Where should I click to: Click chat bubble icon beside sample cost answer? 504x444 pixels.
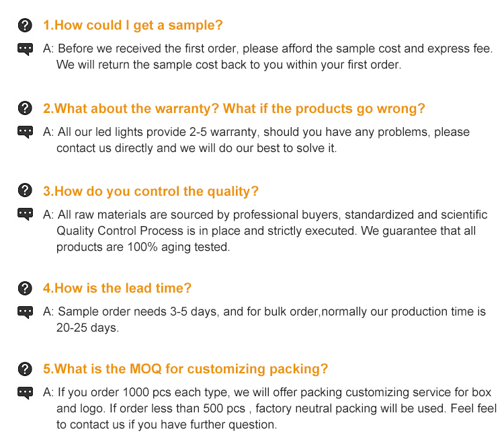[x=25, y=49]
